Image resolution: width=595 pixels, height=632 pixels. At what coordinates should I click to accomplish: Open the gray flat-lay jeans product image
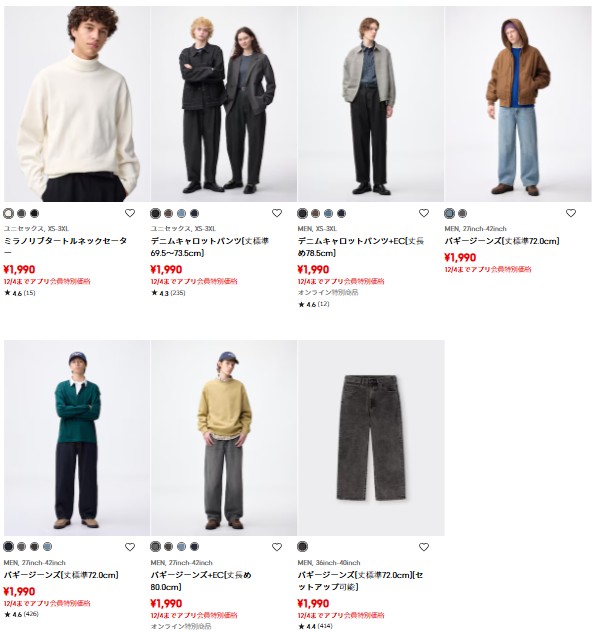[371, 438]
